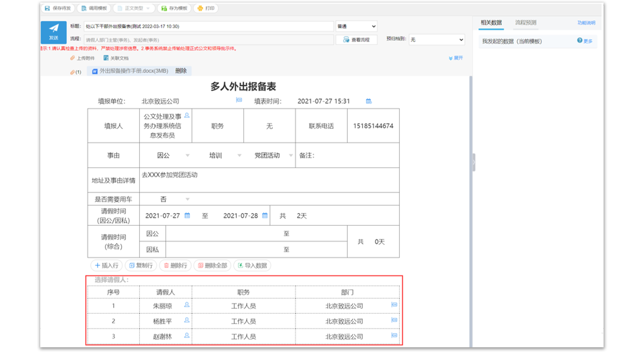Click the 流程 workflow input field
This screenshot has width=644, height=352.
(209, 40)
